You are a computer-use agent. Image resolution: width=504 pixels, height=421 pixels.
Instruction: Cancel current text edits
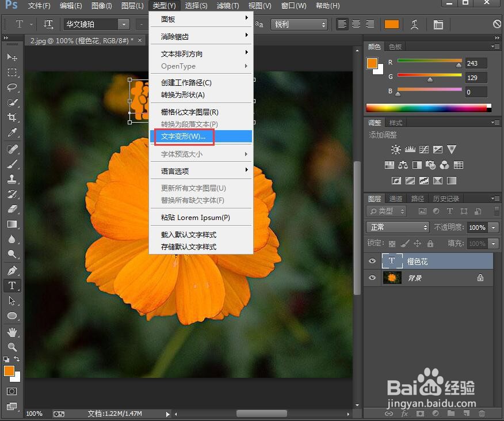coord(497,24)
